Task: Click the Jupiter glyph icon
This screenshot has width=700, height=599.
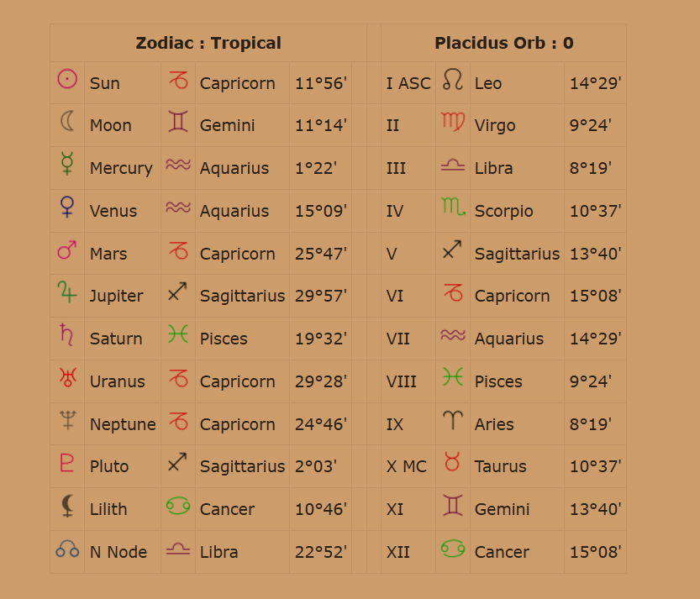Action: (67, 292)
